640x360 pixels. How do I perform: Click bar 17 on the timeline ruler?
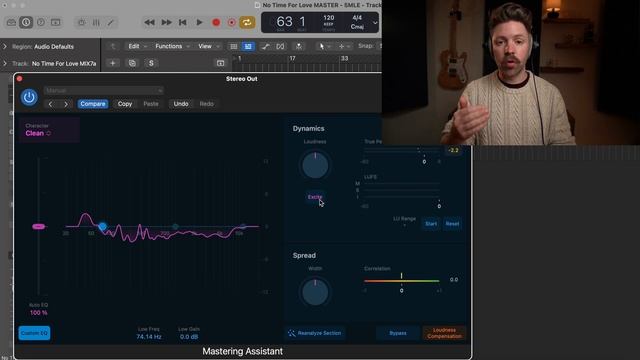[x=292, y=59]
